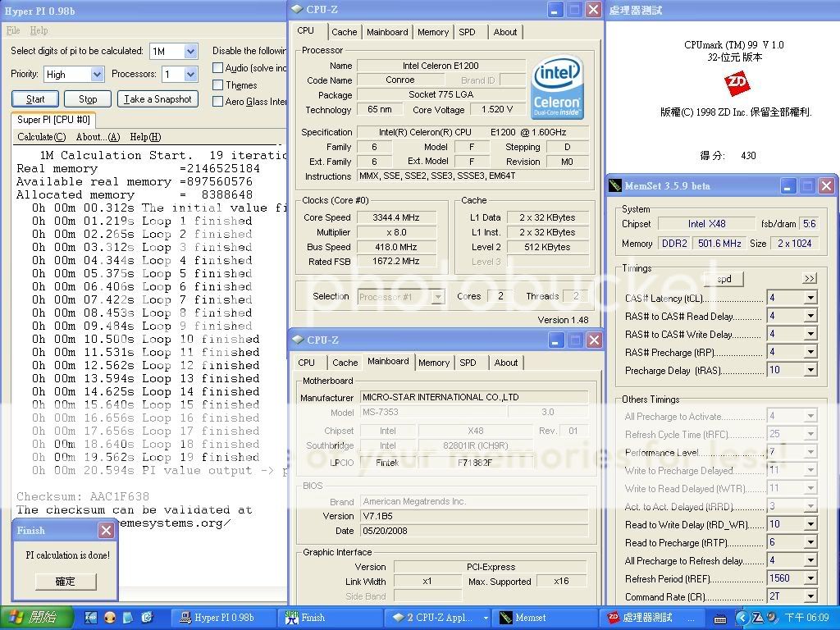Check the Themes checkbox
The height and width of the screenshot is (630, 840).
(x=218, y=85)
